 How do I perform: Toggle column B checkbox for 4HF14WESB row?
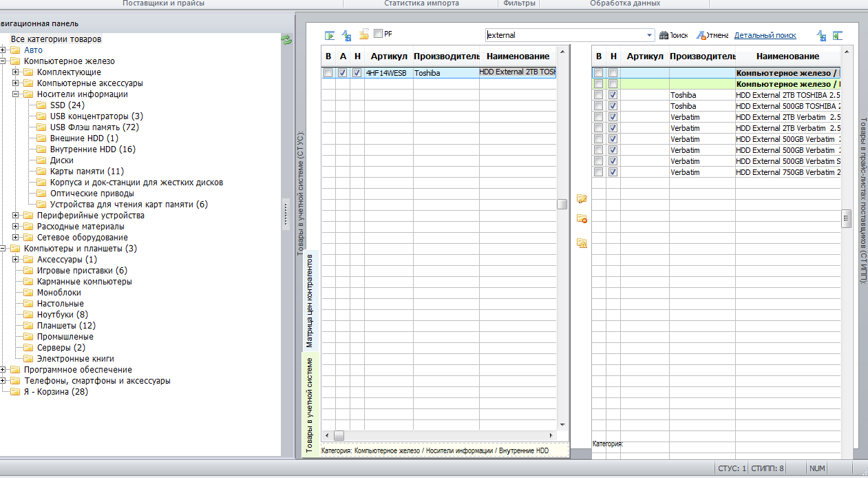tap(328, 73)
